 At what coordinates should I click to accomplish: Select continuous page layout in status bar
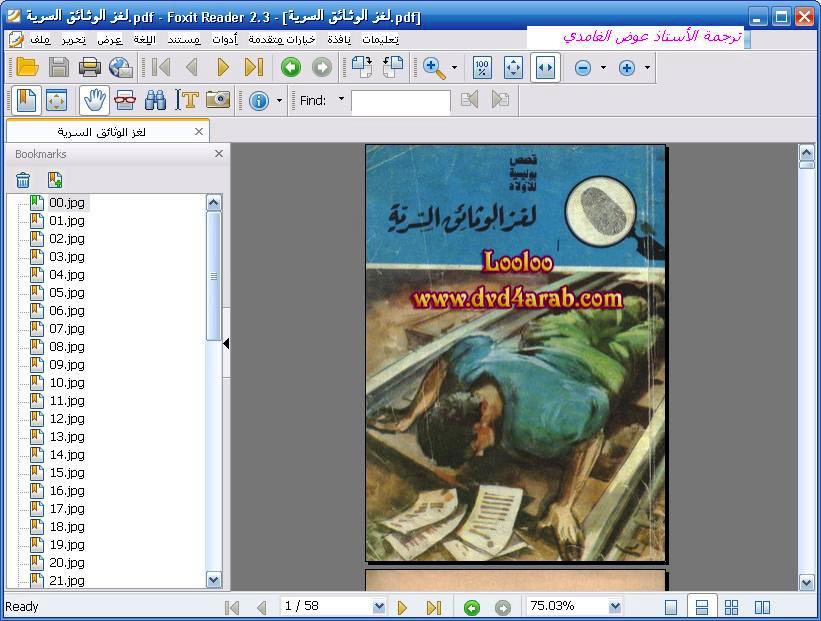click(x=702, y=607)
